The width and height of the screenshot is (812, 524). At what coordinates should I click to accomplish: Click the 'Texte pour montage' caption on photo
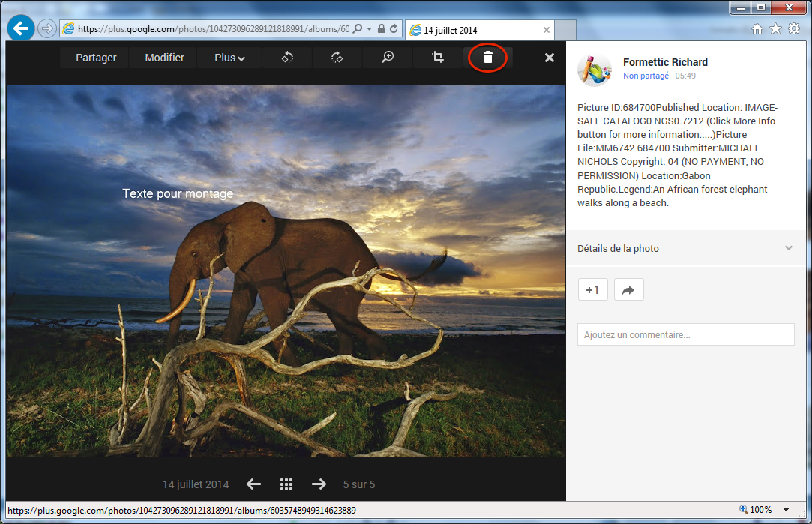[178, 193]
